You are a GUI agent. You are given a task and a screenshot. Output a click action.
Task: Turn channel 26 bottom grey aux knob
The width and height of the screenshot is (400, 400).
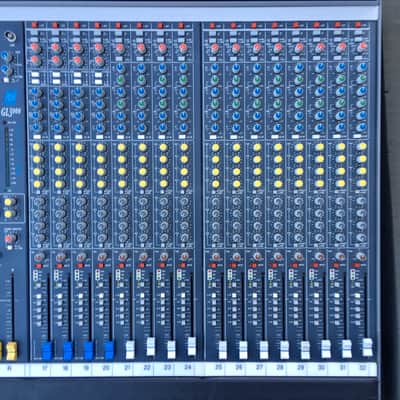click(237, 238)
